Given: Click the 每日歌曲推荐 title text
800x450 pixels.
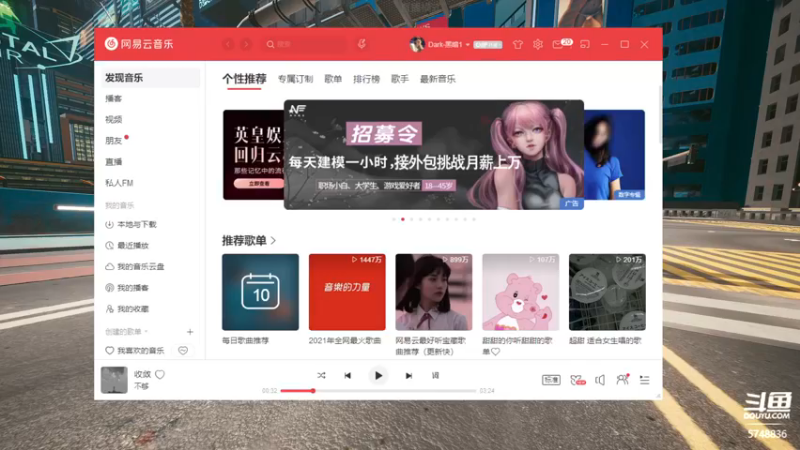Looking at the screenshot, I should click(245, 340).
